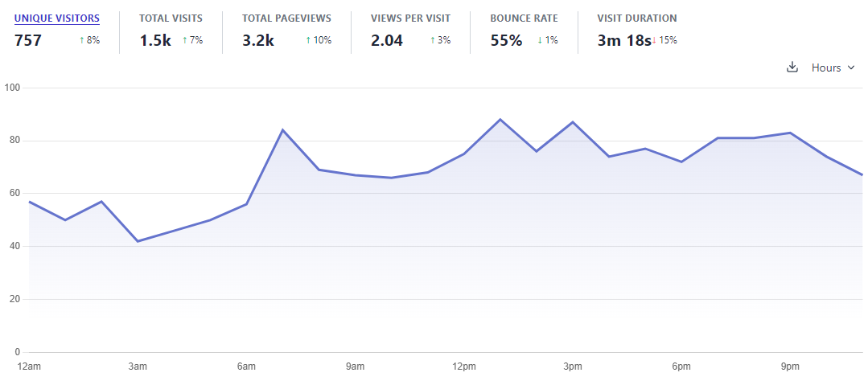
Task: Show Visit Duration metric
Action: pyautogui.click(x=637, y=18)
